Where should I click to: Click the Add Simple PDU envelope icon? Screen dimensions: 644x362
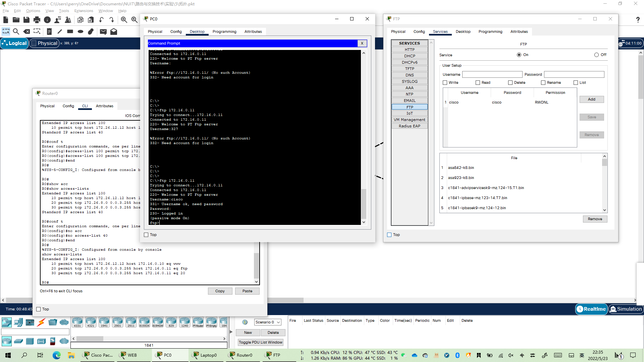coord(103,32)
